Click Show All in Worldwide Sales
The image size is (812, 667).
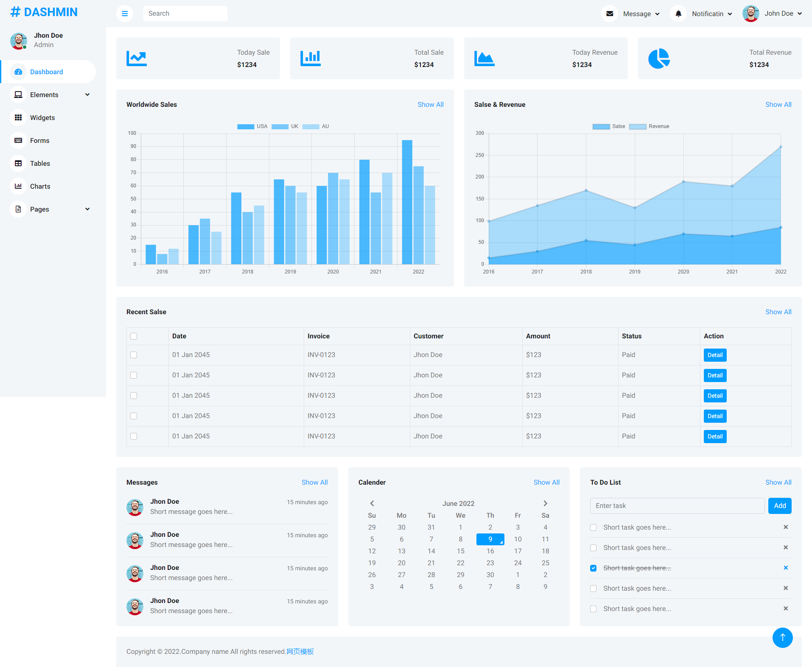click(430, 104)
